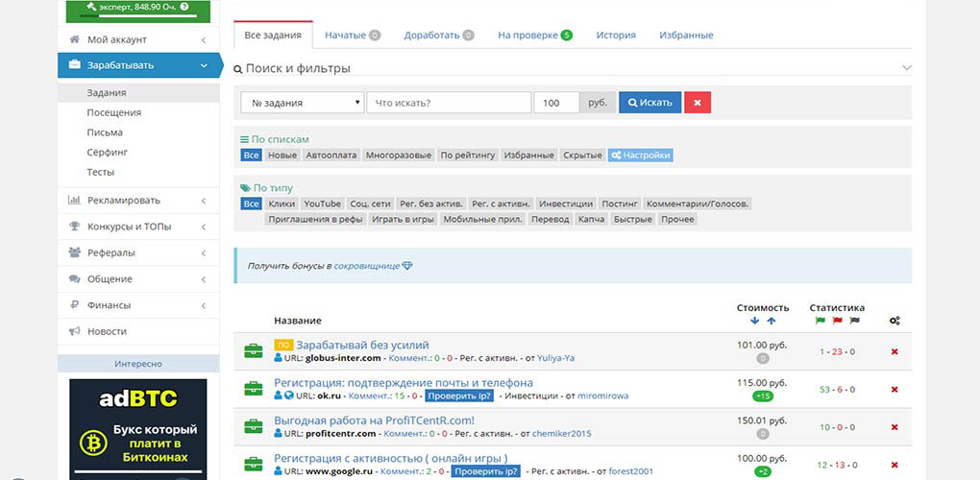Image resolution: width=980 pixels, height=480 pixels.
Task: Toggle the 'Новые' list filter
Action: 282,156
